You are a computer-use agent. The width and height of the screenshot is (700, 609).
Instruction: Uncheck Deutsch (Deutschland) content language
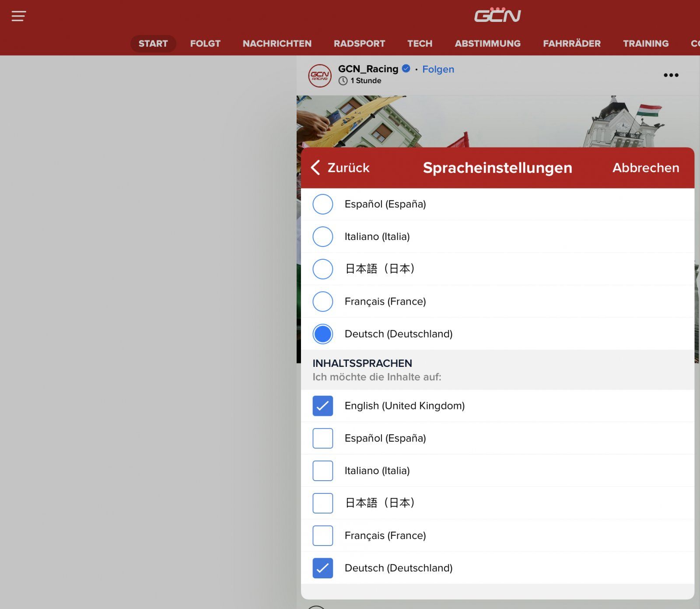click(x=323, y=568)
